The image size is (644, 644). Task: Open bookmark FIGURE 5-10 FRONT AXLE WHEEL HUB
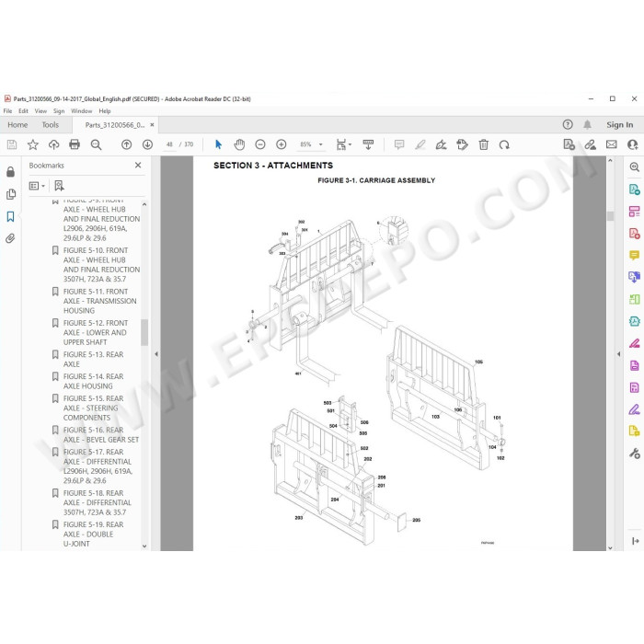(101, 265)
